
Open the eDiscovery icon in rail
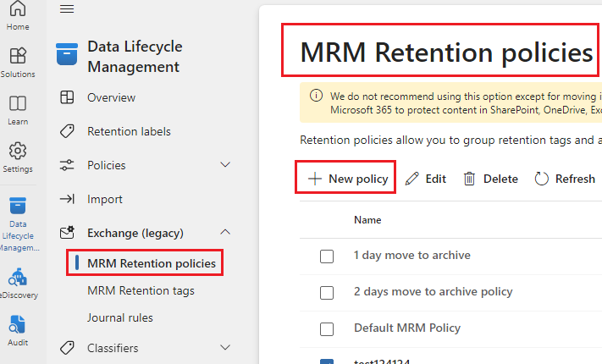18,277
